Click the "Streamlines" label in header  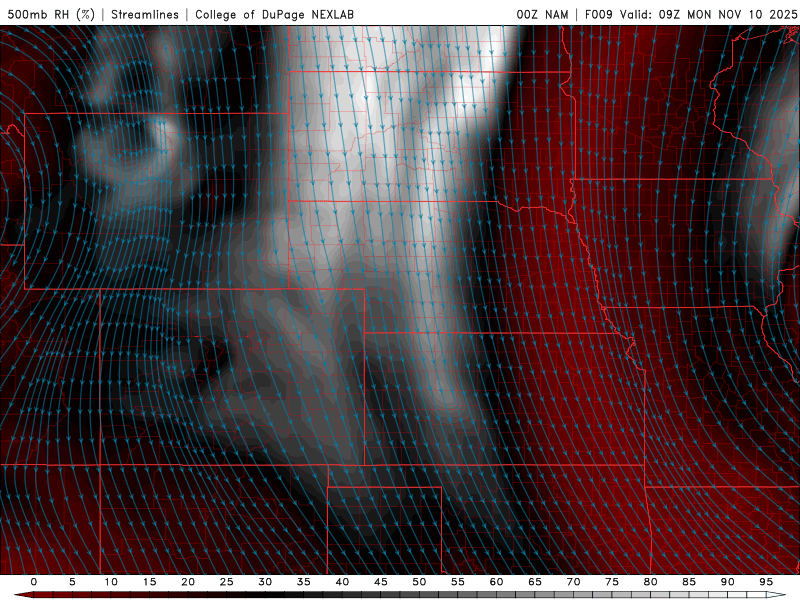[x=145, y=14]
